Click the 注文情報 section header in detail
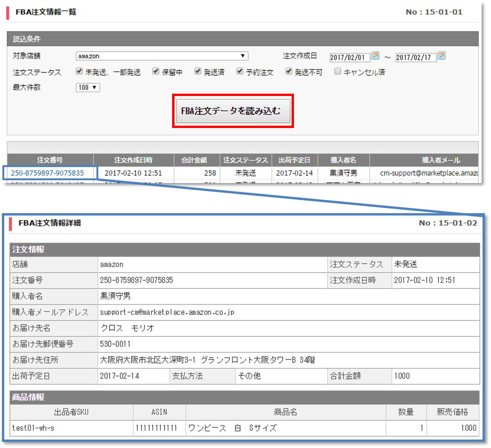 pyautogui.click(x=245, y=249)
